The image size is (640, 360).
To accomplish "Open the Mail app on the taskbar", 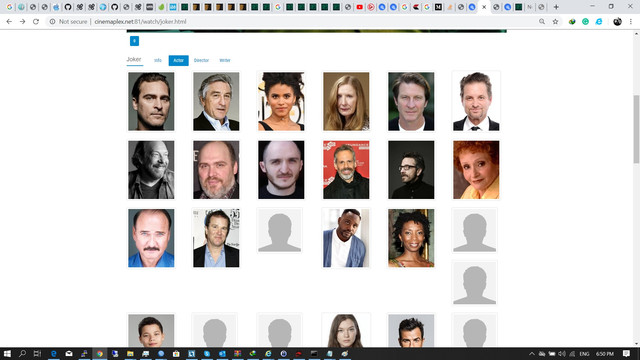I will point(69,353).
